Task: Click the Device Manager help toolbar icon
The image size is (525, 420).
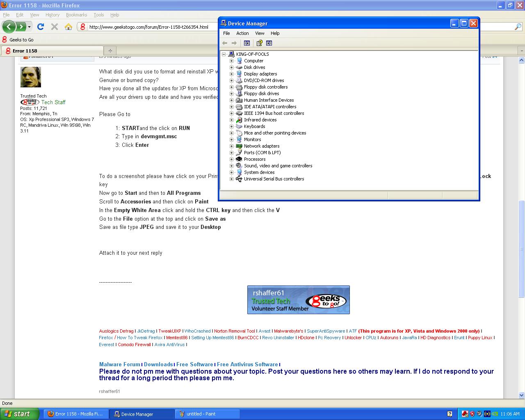Action: click(x=259, y=43)
